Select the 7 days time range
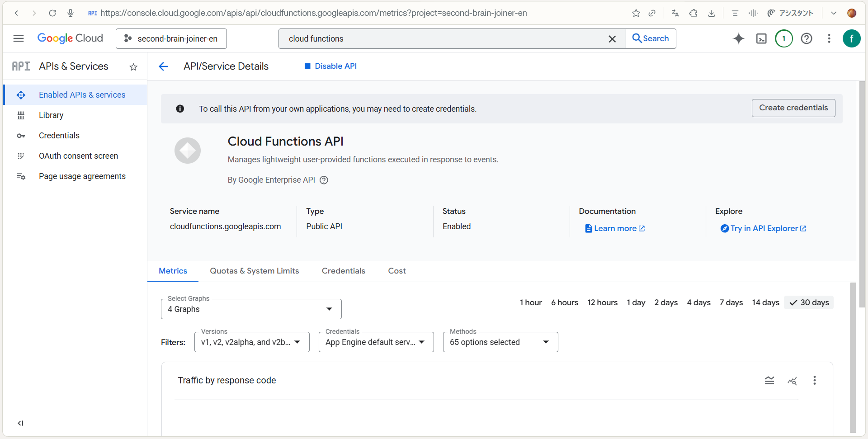Screen dimensions: 868x439 tap(731, 302)
